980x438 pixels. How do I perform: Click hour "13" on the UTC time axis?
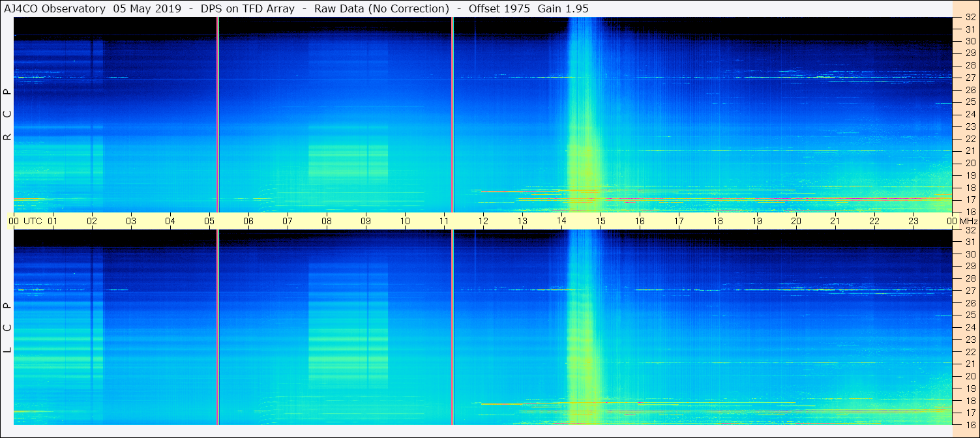point(522,221)
